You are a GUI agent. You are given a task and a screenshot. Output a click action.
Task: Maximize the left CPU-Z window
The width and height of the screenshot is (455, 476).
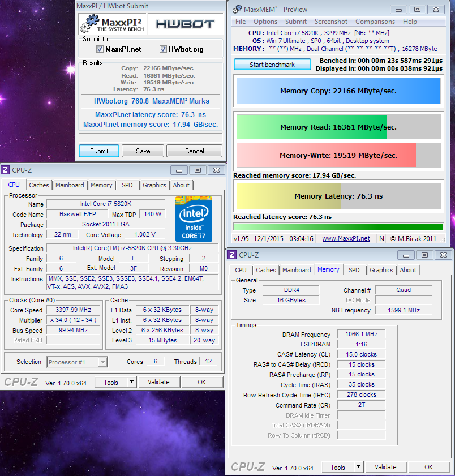tap(198, 170)
